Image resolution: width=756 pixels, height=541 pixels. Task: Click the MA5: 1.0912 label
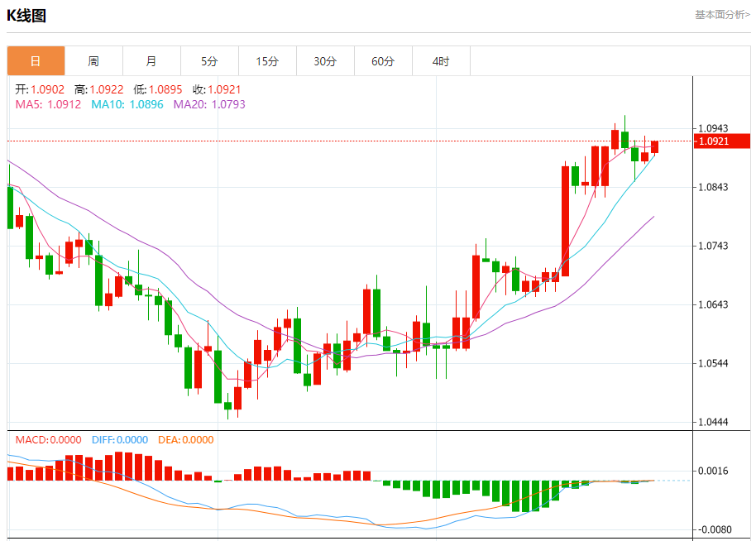point(48,104)
